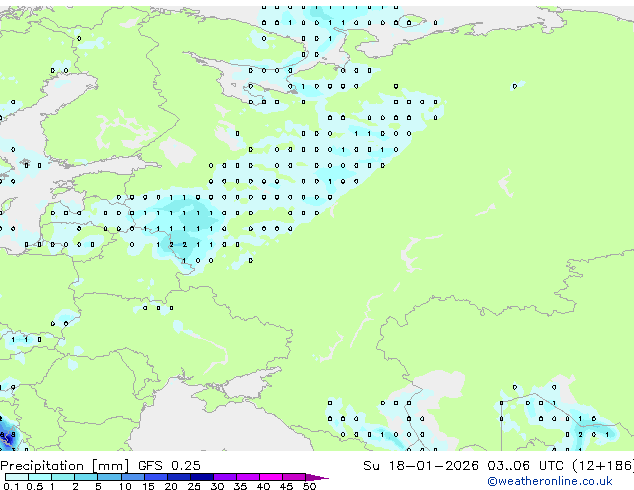Choose the 20–25 mm dark blue swatch
This screenshot has height=490, width=634.
[x=178, y=477]
